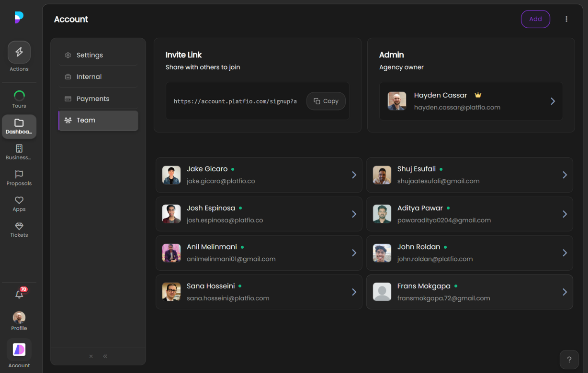The width and height of the screenshot is (588, 373).
Task: Click the invite link URL field
Action: 235,101
